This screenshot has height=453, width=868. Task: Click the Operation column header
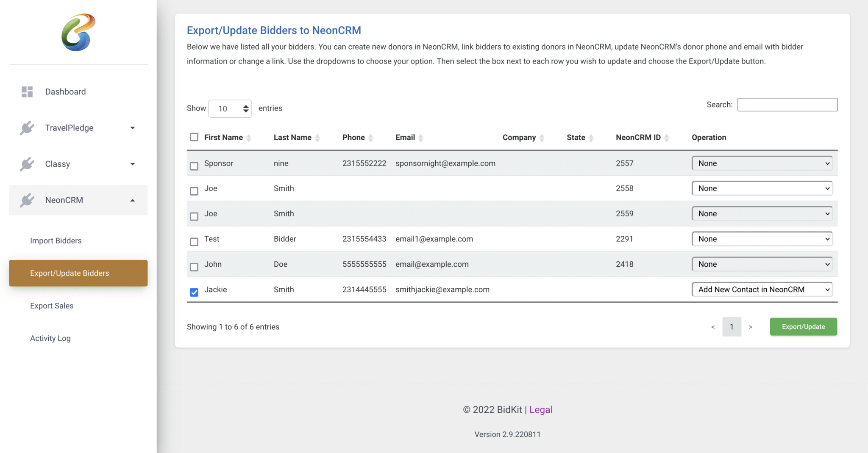pos(709,138)
